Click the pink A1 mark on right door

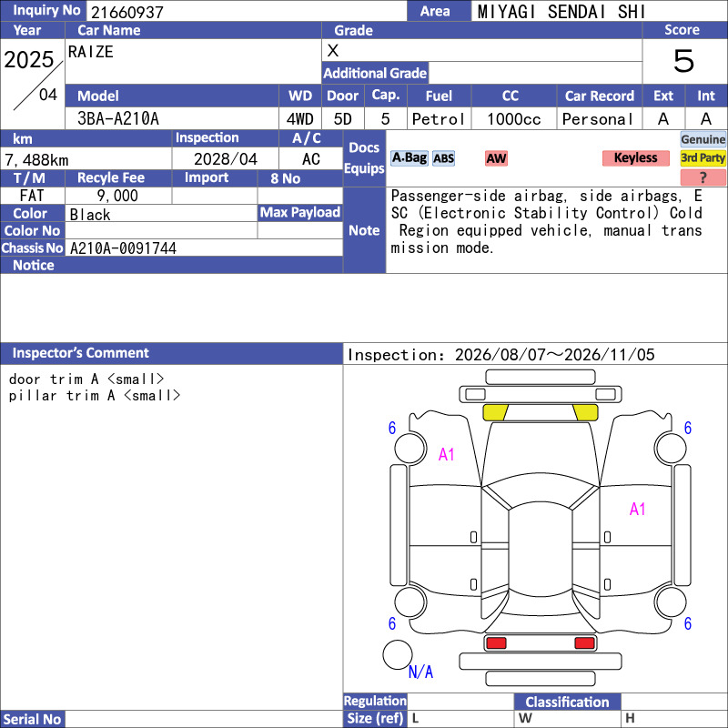click(x=637, y=510)
